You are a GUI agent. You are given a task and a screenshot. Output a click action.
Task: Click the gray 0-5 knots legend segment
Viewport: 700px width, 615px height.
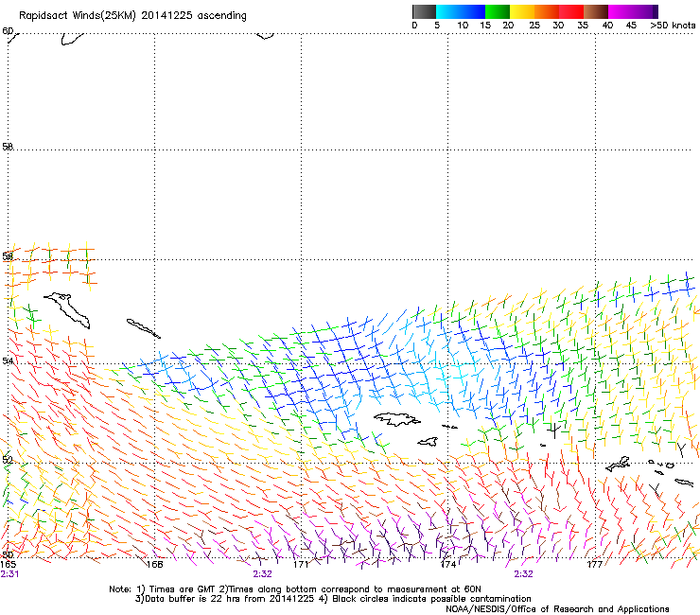pos(424,11)
